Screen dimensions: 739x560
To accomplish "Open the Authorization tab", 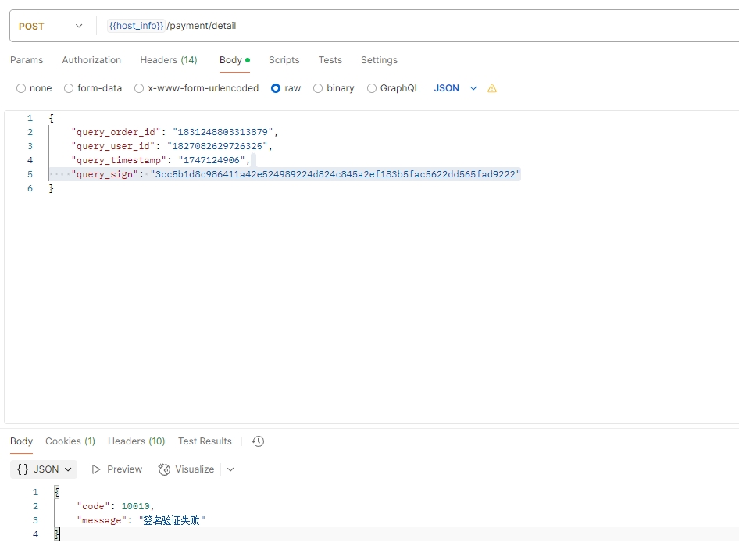I will point(91,60).
